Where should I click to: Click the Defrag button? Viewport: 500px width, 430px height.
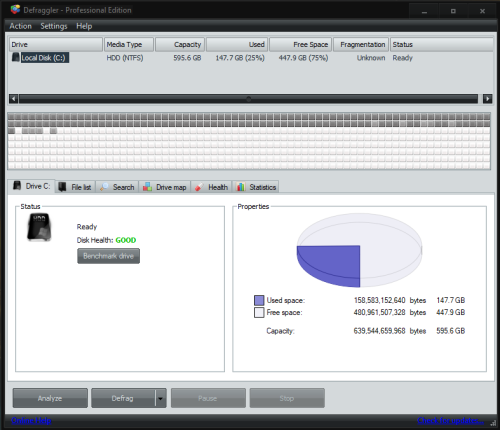[x=123, y=398]
